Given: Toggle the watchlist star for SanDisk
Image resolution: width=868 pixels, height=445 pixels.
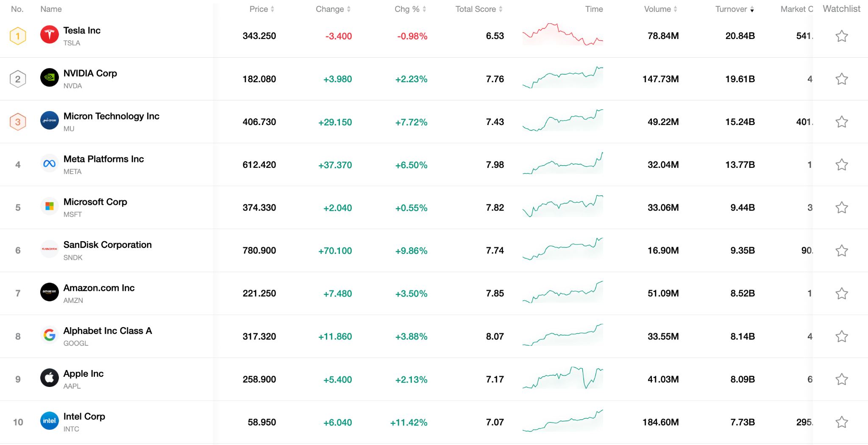Looking at the screenshot, I should click(841, 250).
